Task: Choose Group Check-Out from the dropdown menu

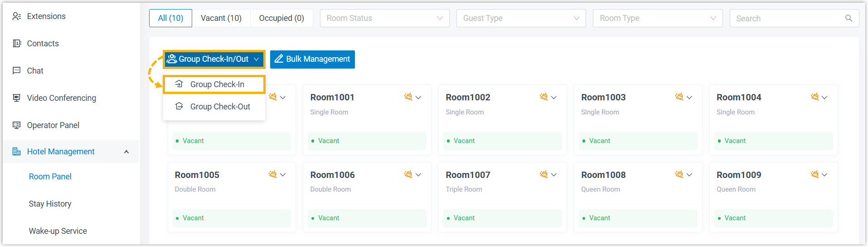Action: pos(220,107)
